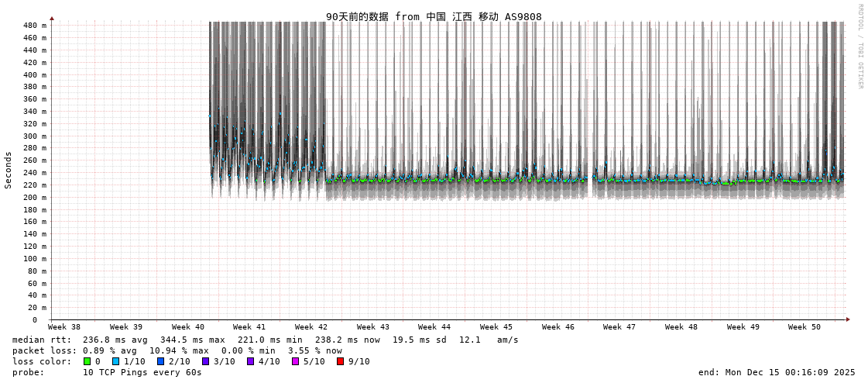Click the purple 3/10 loss swatch
This screenshot has height=383, width=868.
(205, 361)
